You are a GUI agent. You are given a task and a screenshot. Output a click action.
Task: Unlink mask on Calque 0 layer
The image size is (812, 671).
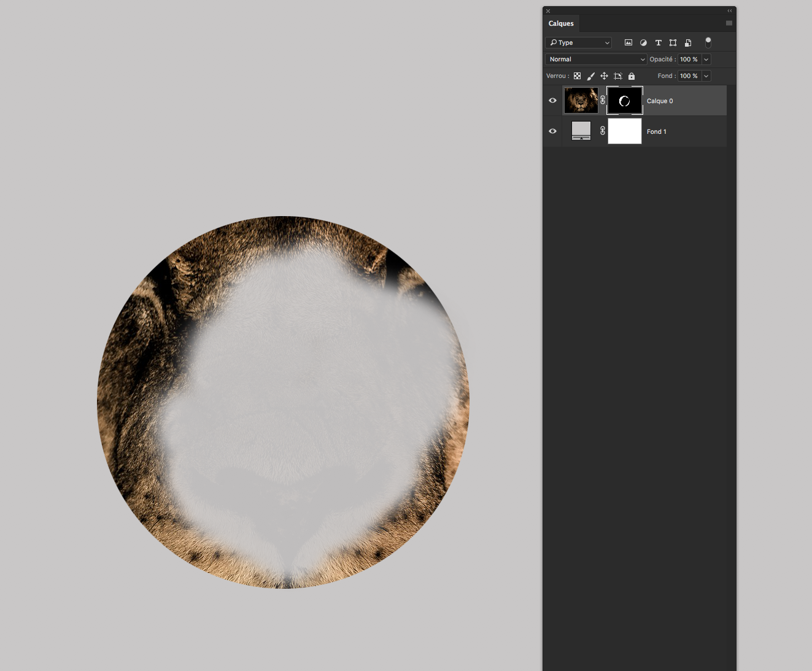click(x=603, y=100)
